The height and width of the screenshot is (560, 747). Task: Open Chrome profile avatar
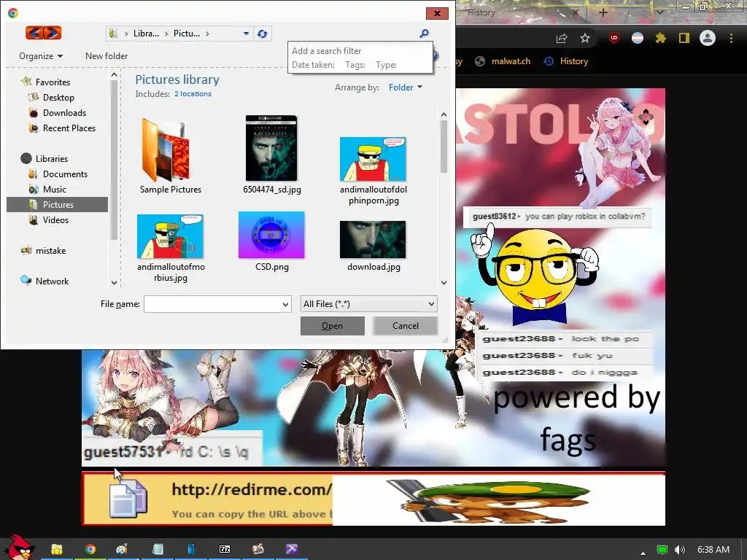point(708,38)
